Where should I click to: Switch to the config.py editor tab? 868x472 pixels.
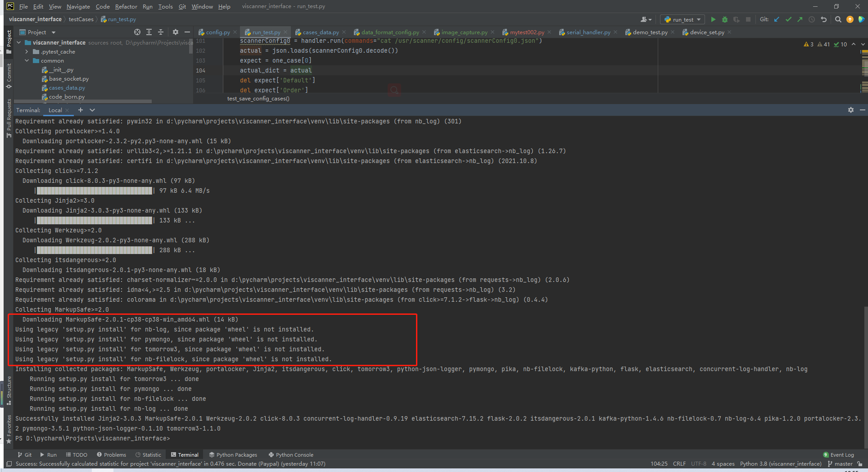[x=217, y=32]
